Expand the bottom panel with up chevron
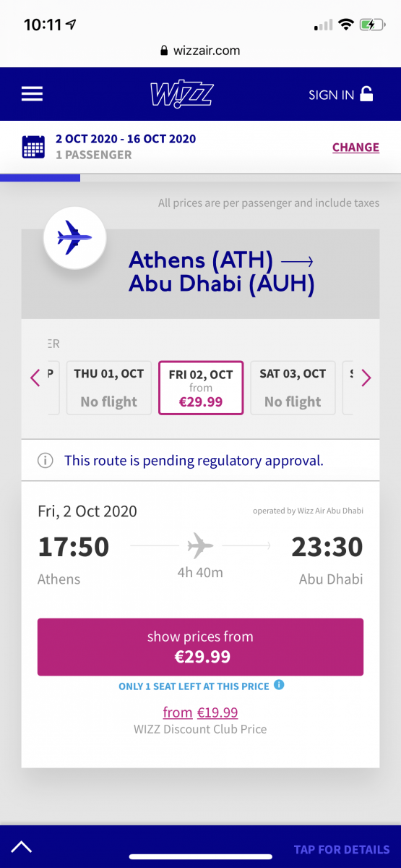The image size is (401, 868). pyautogui.click(x=21, y=846)
